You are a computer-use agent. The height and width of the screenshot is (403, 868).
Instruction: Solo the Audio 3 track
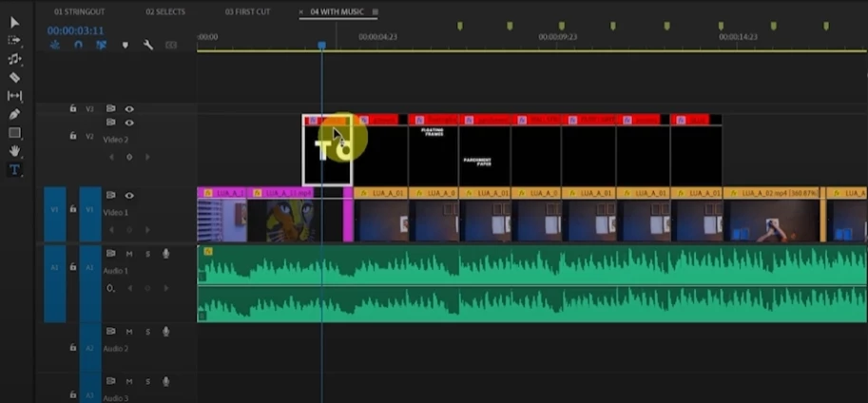coord(147,381)
